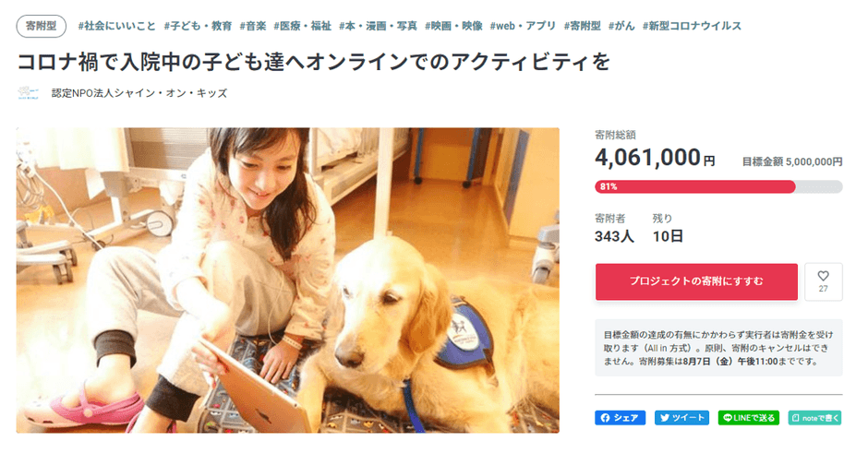Share on Facebook with the シェア button

coord(620,417)
